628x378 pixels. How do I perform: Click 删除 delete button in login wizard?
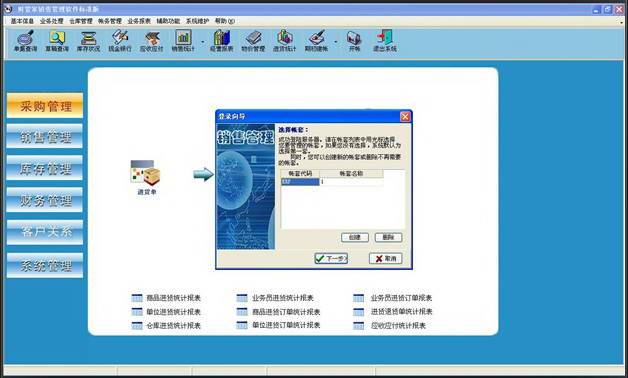pyautogui.click(x=388, y=237)
